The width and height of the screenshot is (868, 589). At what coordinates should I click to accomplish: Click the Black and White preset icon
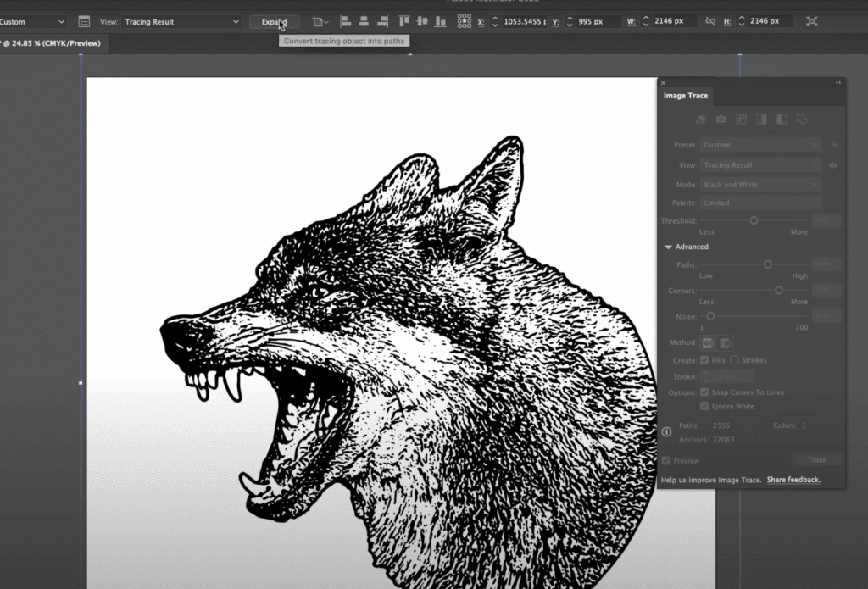(x=782, y=119)
